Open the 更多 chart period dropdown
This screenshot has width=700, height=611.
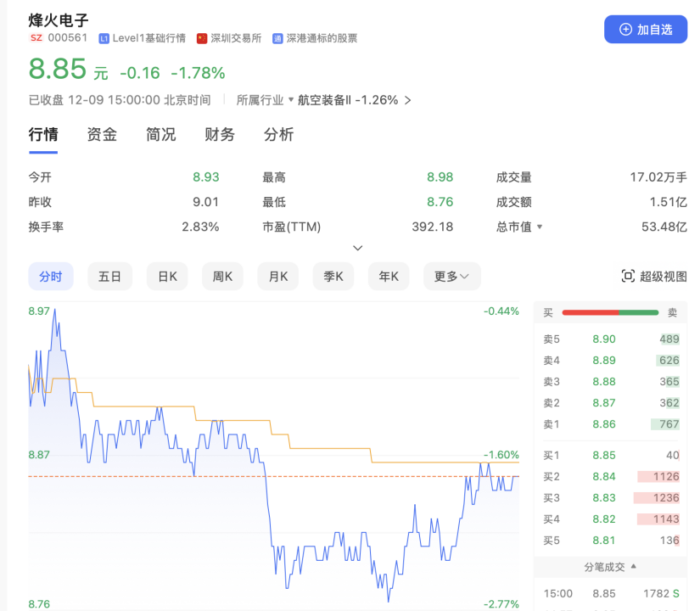pyautogui.click(x=452, y=277)
